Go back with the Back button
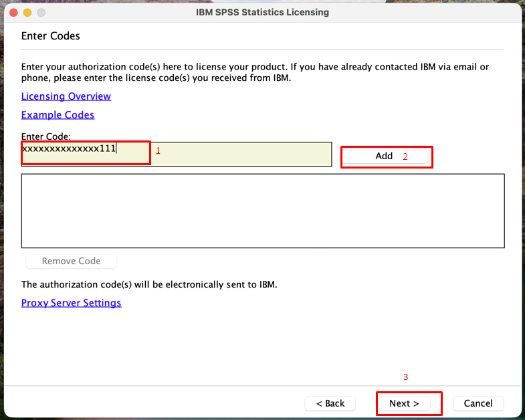The width and height of the screenshot is (525, 420). (x=330, y=403)
